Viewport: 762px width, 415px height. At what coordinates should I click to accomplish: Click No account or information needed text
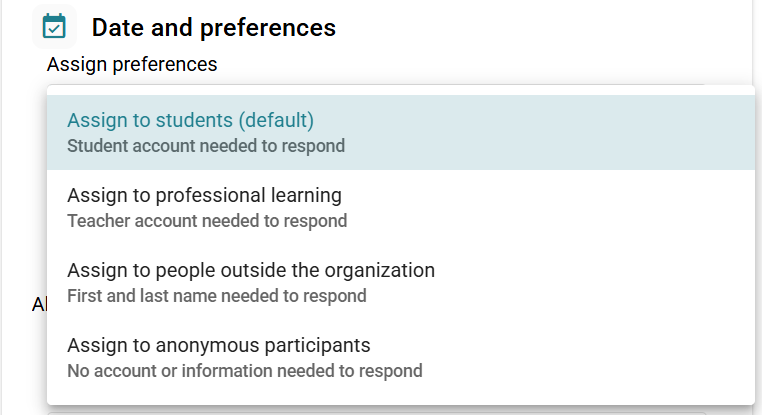tap(244, 371)
